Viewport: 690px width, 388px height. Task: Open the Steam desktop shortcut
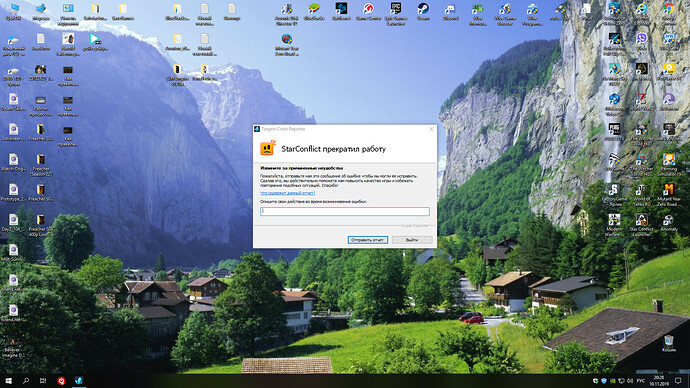tap(423, 12)
